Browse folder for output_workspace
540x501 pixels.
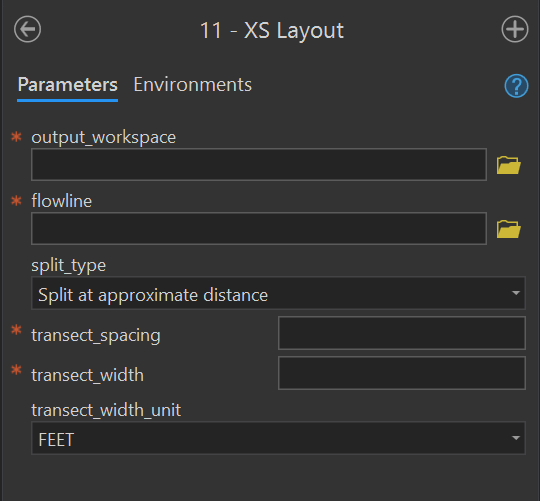[509, 165]
